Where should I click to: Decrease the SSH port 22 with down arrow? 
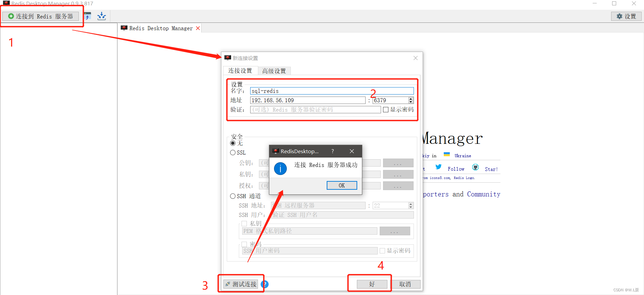411,207
